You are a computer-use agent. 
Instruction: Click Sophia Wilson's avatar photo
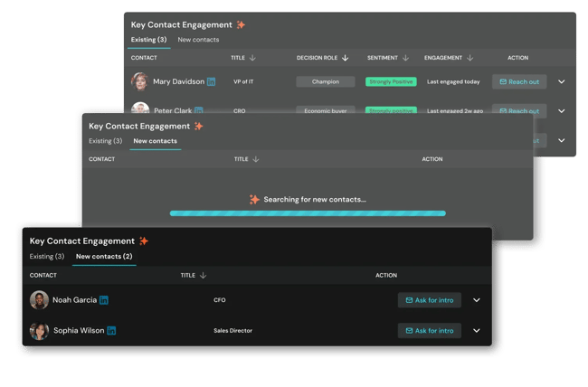pyautogui.click(x=39, y=331)
